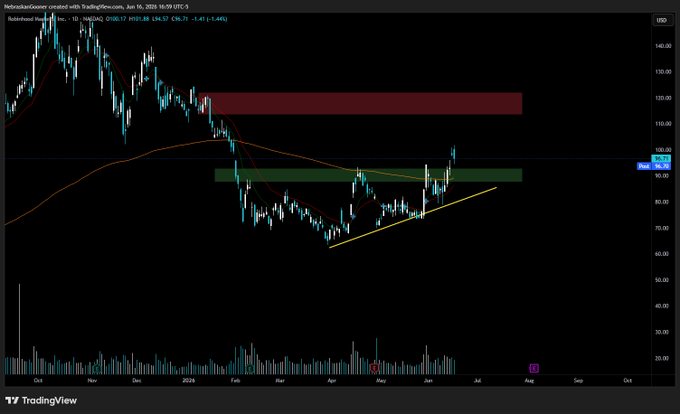Select the green support zone rectangle
This screenshot has height=414, width=680.
pyautogui.click(x=368, y=175)
